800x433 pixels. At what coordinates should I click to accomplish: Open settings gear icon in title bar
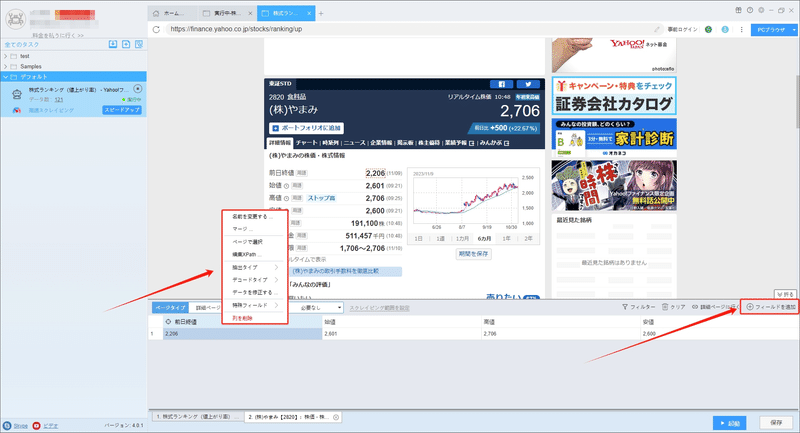[x=761, y=10]
